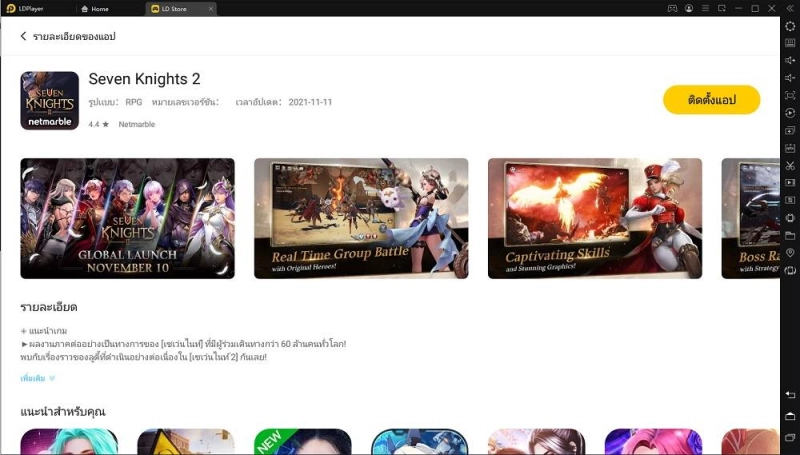Switch to the Home tab
Image resolution: width=800 pixels, height=455 pixels.
pyautogui.click(x=95, y=9)
